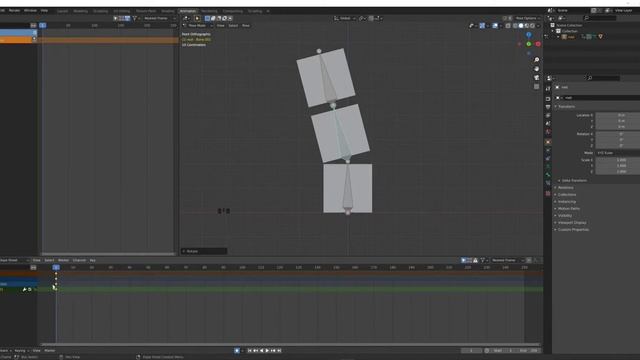Open the World properties tab icon

coord(548,132)
